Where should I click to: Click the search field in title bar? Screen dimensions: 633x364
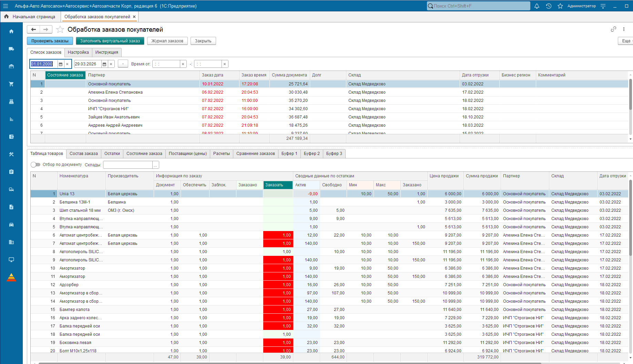click(479, 6)
